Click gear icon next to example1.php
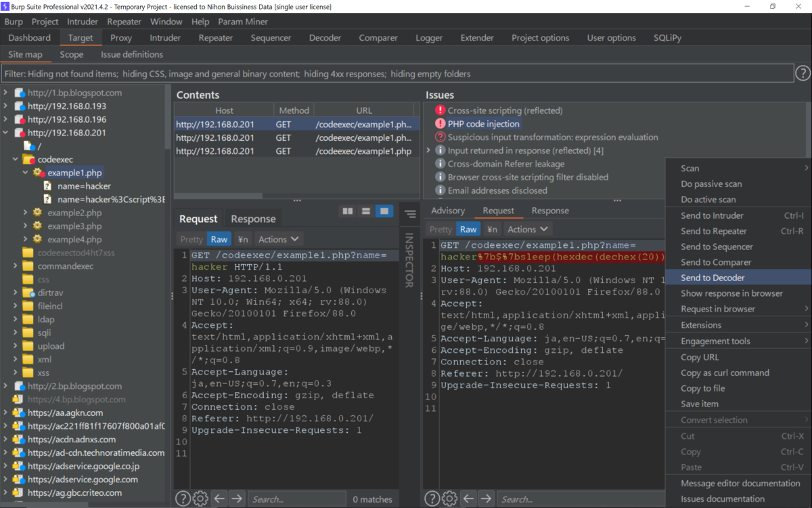 pyautogui.click(x=39, y=173)
